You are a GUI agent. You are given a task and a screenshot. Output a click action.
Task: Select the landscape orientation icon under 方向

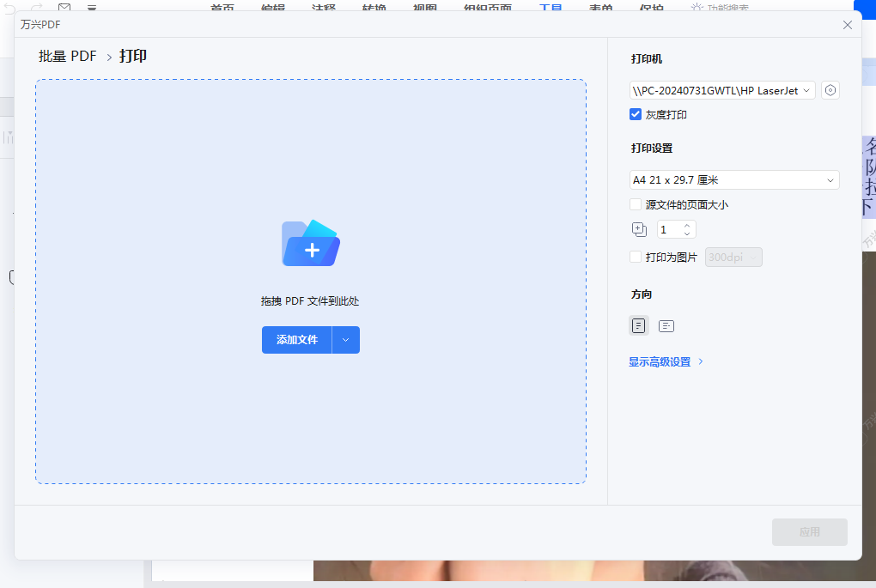(666, 325)
